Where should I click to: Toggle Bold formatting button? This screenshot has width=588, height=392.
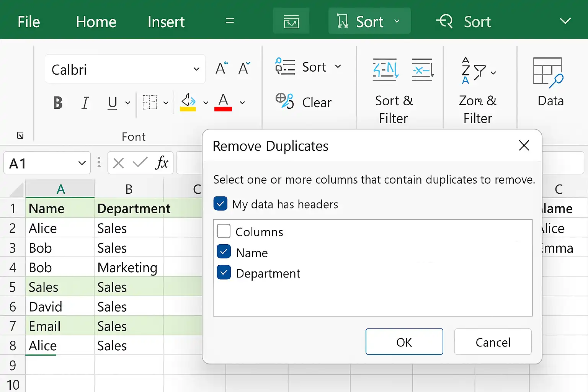tap(58, 103)
